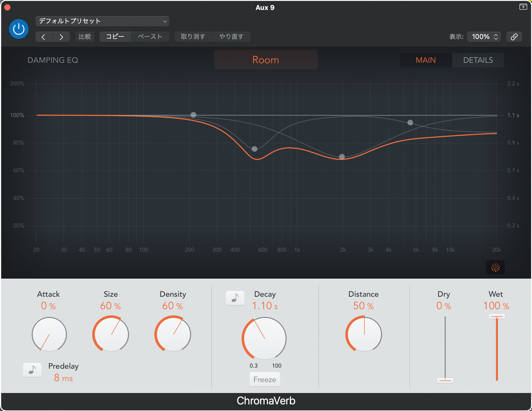
Task: Click the expand window icon in title bar
Action: 523,7
